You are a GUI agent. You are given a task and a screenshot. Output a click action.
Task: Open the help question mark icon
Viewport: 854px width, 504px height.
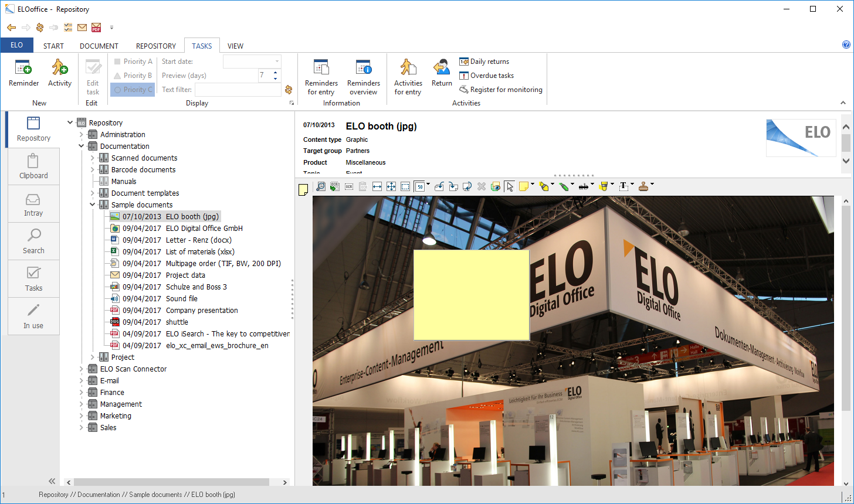846,45
